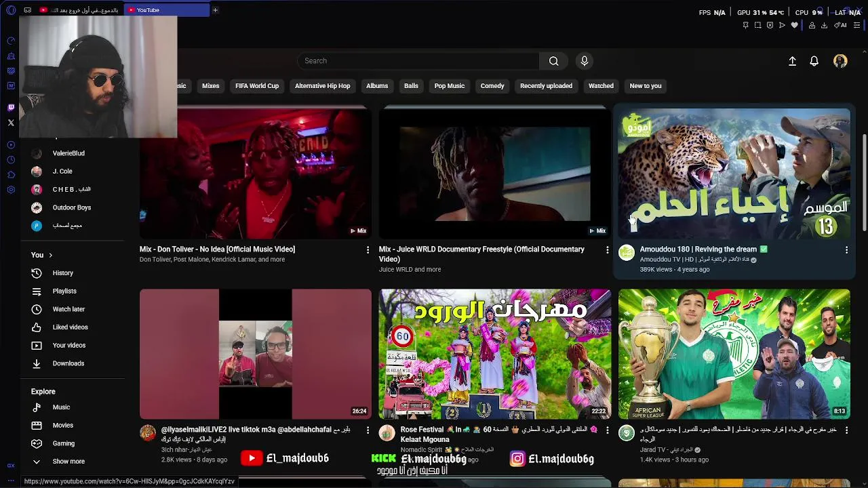Select Alternative Hip Hop chip
The height and width of the screenshot is (488, 868).
click(x=323, y=86)
